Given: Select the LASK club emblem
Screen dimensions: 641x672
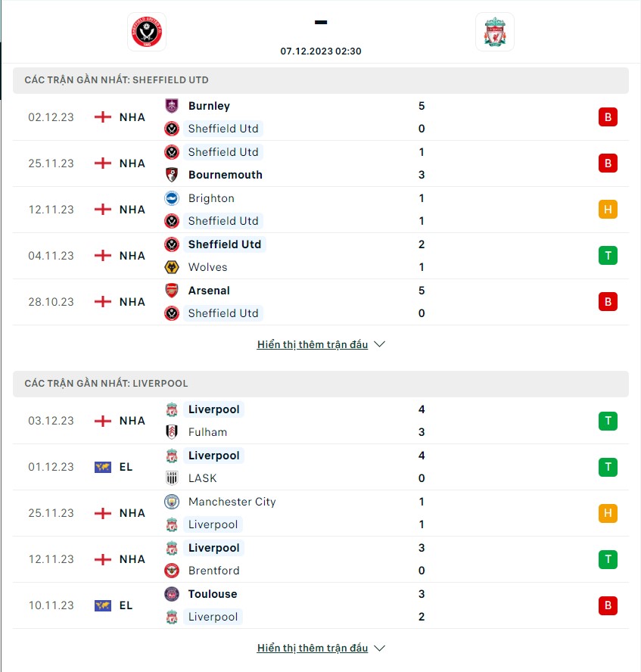Looking at the screenshot, I should pos(171,478).
